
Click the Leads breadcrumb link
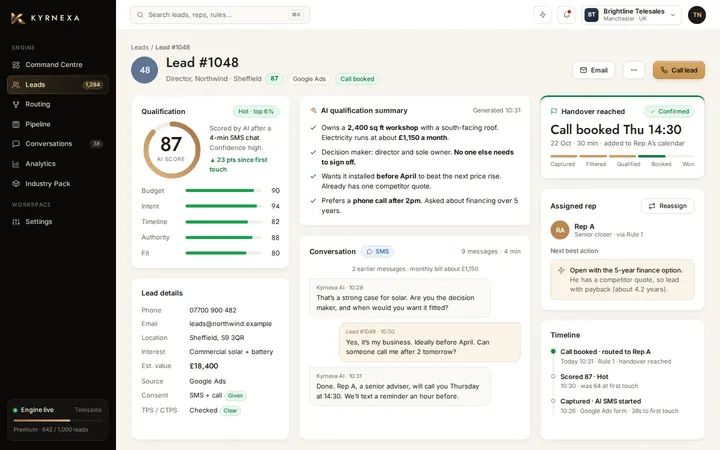coord(140,47)
